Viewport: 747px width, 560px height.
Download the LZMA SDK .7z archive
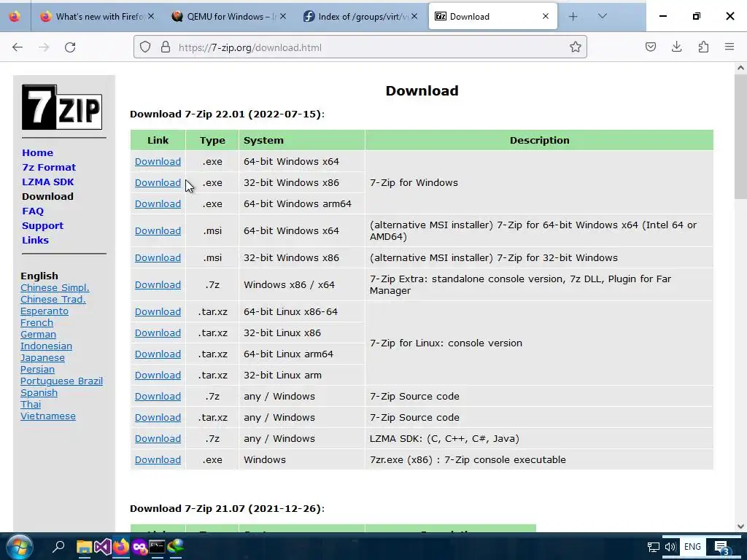158,438
